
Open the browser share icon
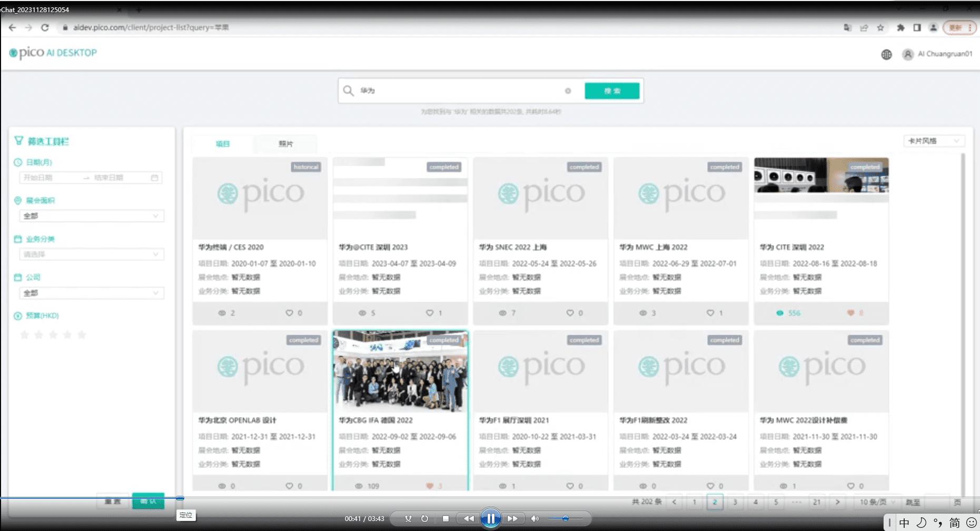coord(864,28)
